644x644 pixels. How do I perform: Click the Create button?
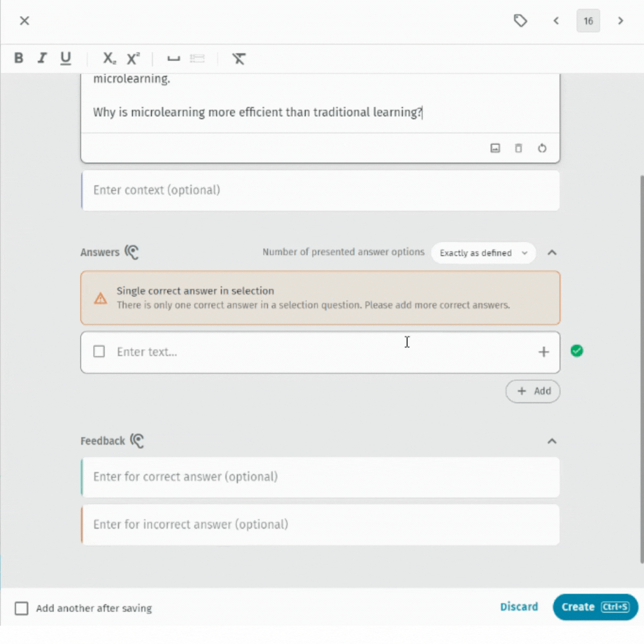595,607
